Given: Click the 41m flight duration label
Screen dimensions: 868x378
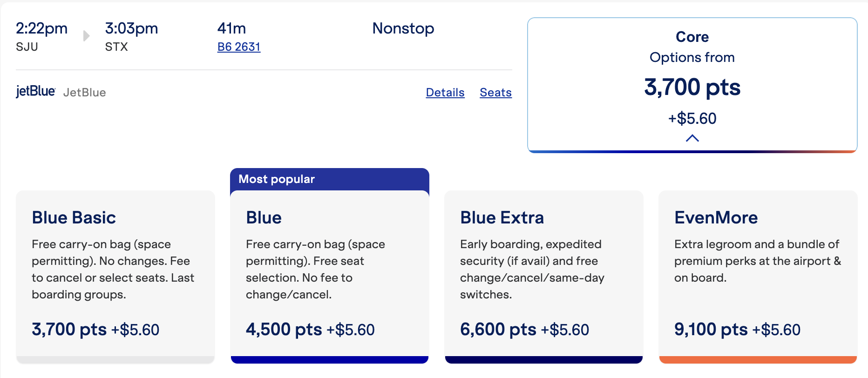Looking at the screenshot, I should tap(231, 28).
